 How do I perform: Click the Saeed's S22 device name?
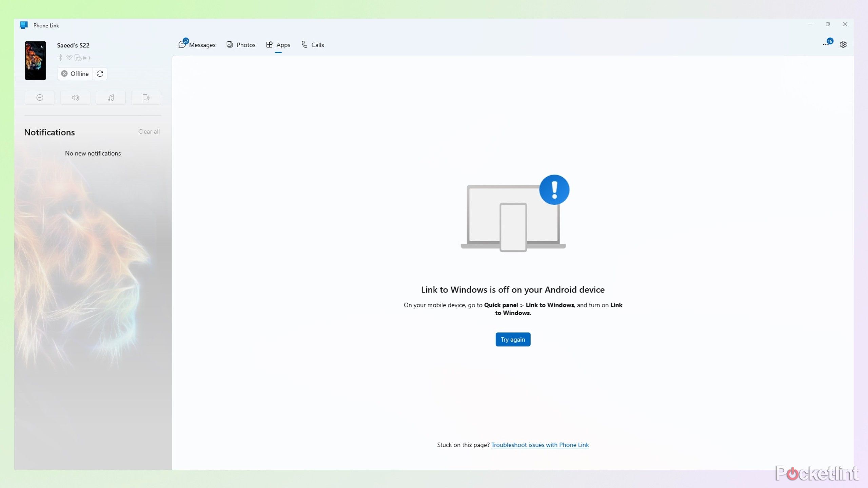73,45
